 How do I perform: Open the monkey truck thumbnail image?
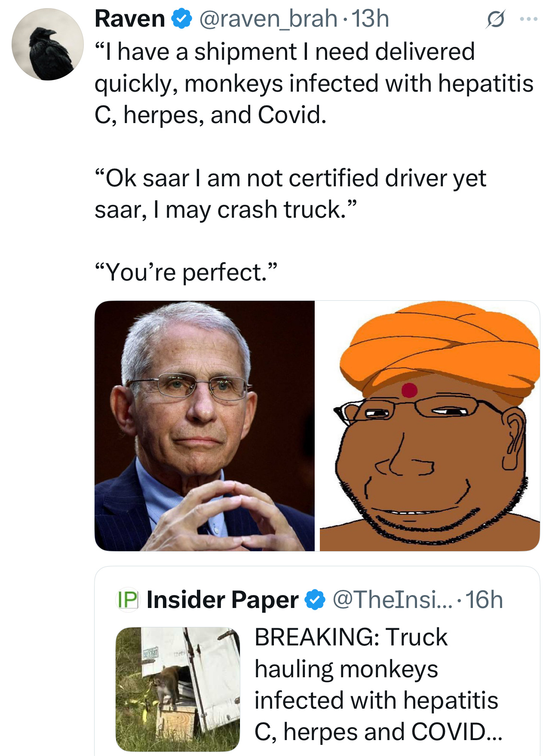click(178, 689)
